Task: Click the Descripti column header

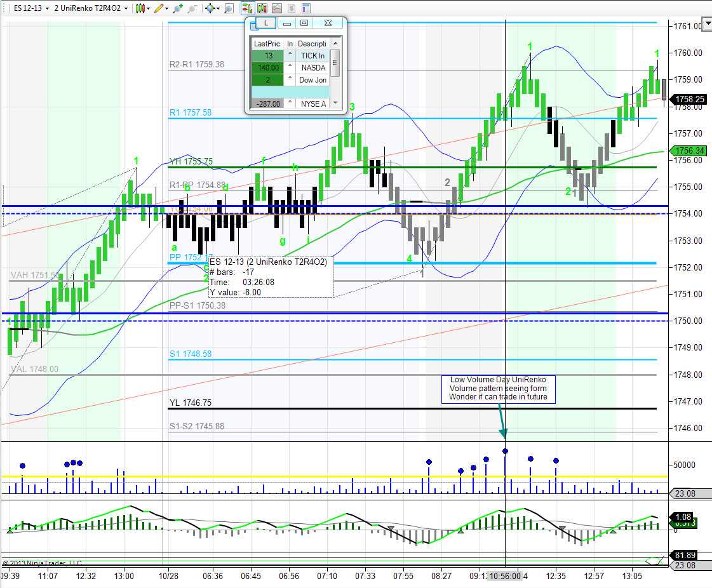Action: coord(312,44)
